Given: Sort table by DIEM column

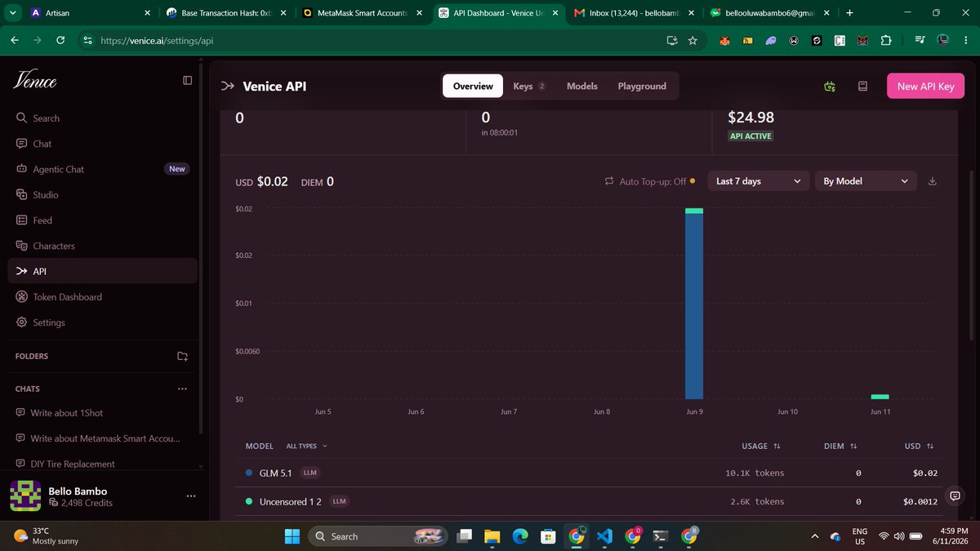Looking at the screenshot, I should [841, 446].
